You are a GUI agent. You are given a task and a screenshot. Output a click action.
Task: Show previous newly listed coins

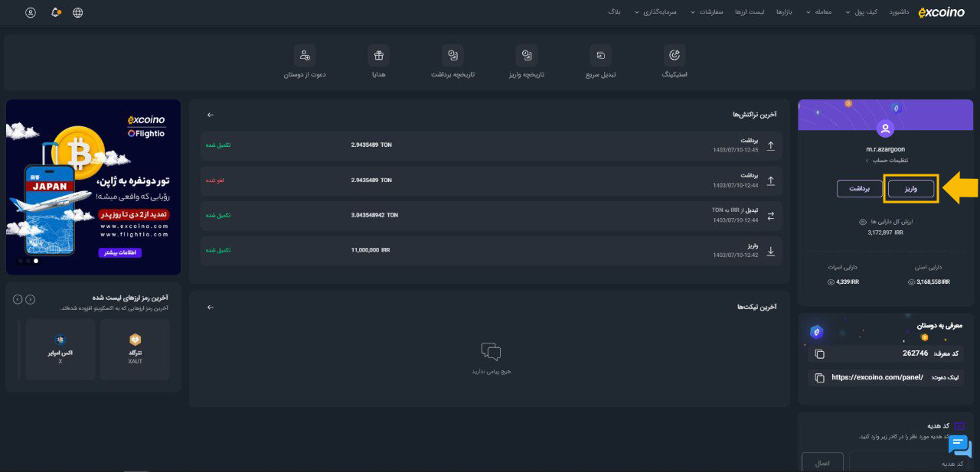[x=31, y=299]
